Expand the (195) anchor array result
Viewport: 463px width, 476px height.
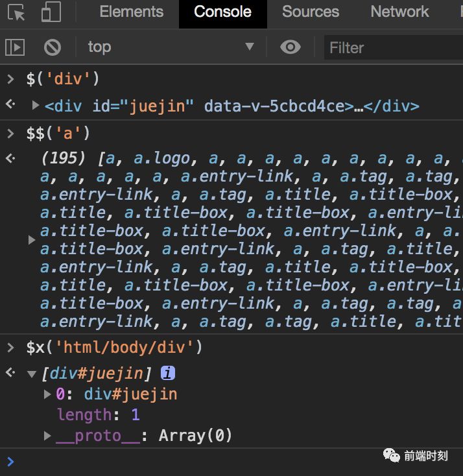[32, 240]
